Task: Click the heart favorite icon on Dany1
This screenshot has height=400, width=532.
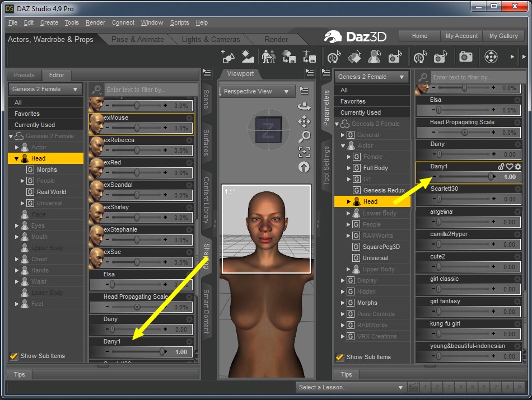Action: click(509, 167)
